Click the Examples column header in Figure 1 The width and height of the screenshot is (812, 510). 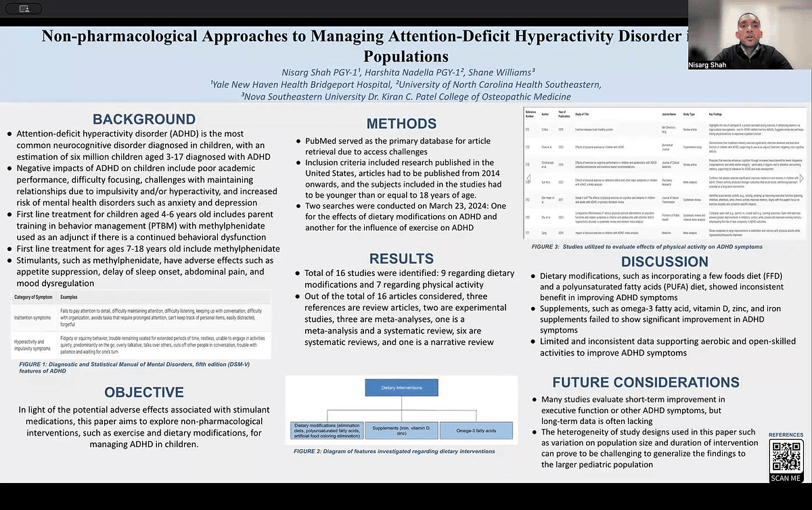[70, 297]
